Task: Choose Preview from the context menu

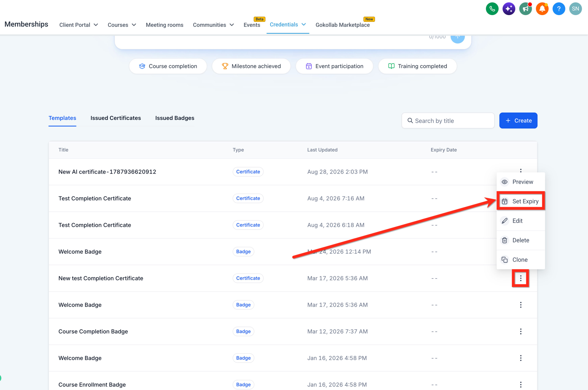Action: [521, 182]
